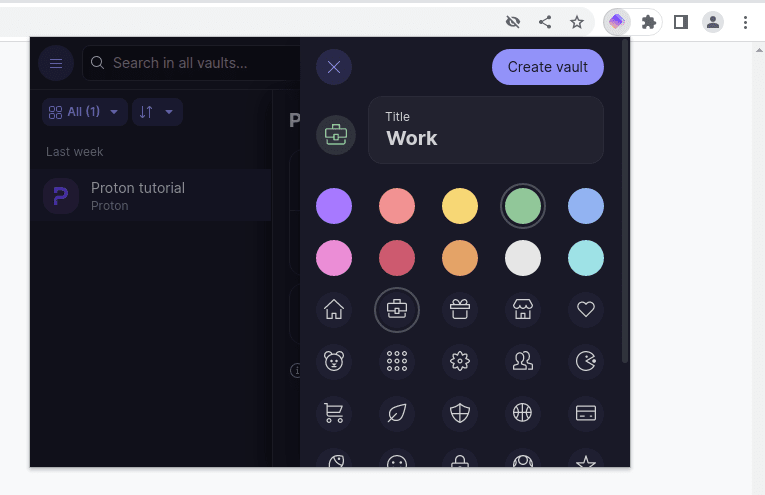Focus the Search in all vaults field
765x495 pixels.
tap(191, 63)
